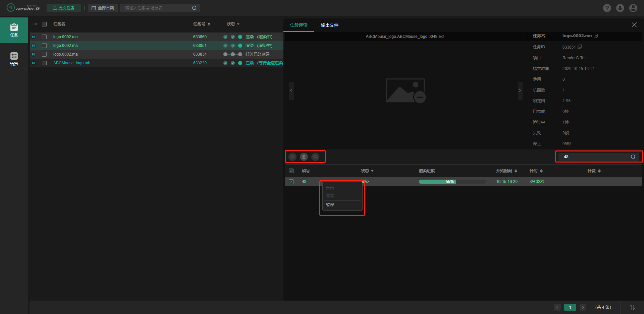644x314 pixels.
Task: Click the 帧号 column header
Action: (306, 171)
